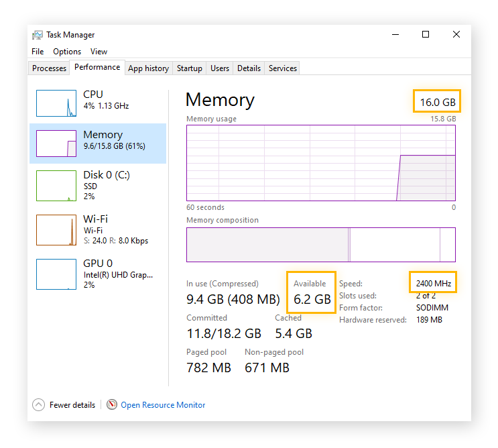Switch to the Users tab
This screenshot has height=448, width=498.
point(220,68)
